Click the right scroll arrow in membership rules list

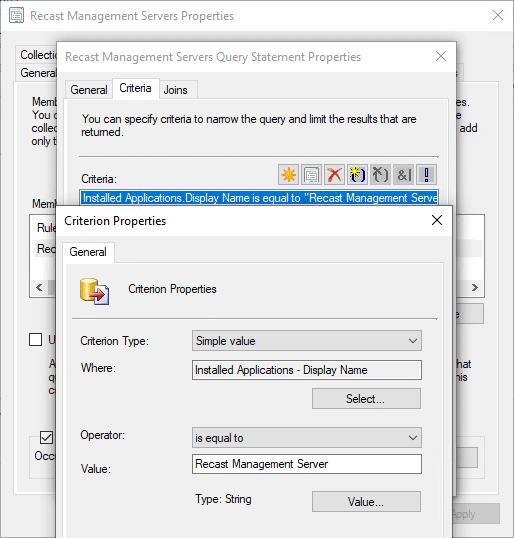pos(475,287)
